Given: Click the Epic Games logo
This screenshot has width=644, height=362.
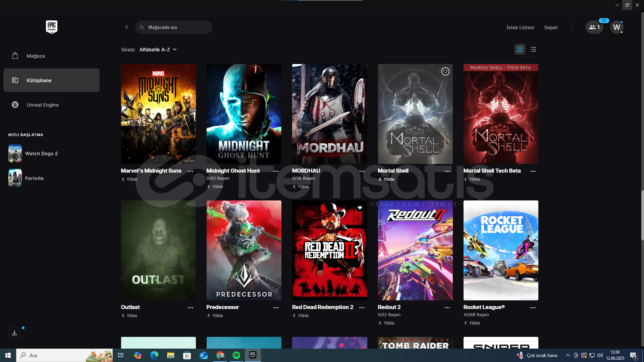Looking at the screenshot, I should [x=52, y=27].
